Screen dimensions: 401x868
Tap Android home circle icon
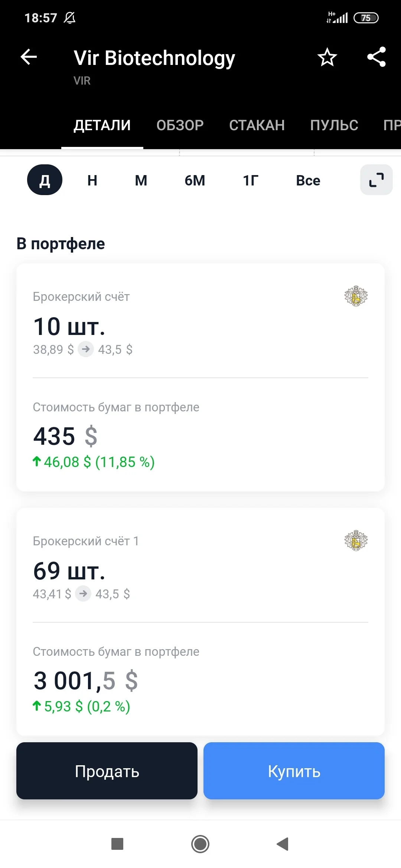click(x=200, y=844)
